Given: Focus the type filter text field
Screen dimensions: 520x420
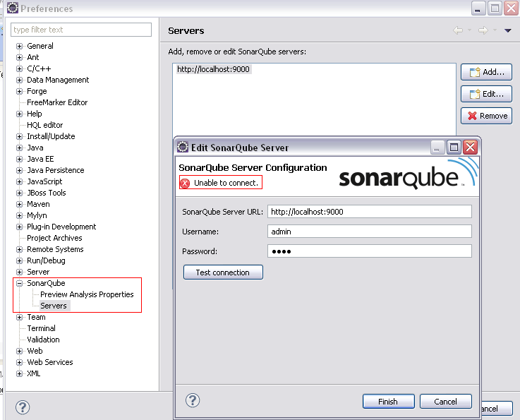Looking at the screenshot, I should tap(81, 30).
